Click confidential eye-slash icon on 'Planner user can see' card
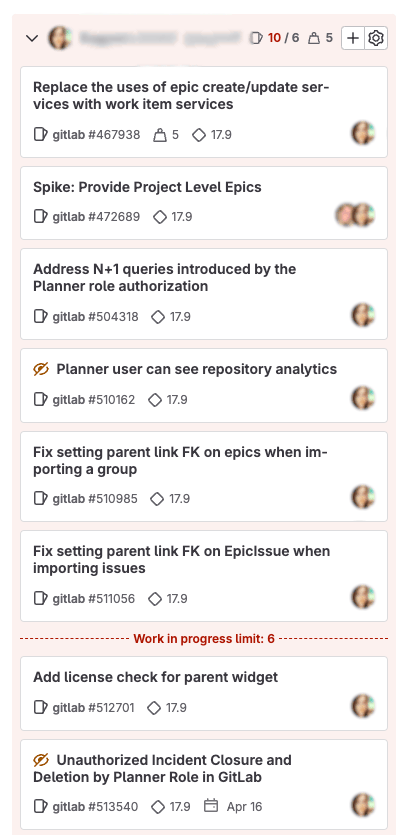The image size is (405, 835). [x=41, y=369]
